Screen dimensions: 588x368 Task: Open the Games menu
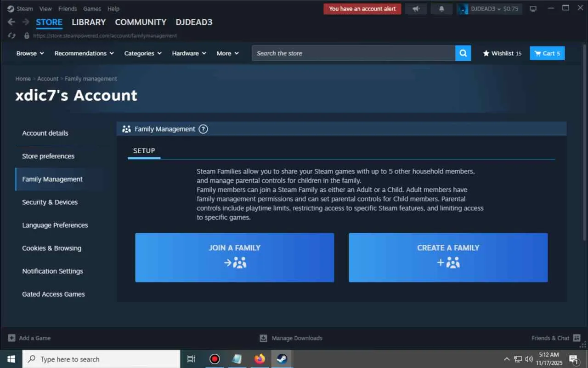coord(92,9)
